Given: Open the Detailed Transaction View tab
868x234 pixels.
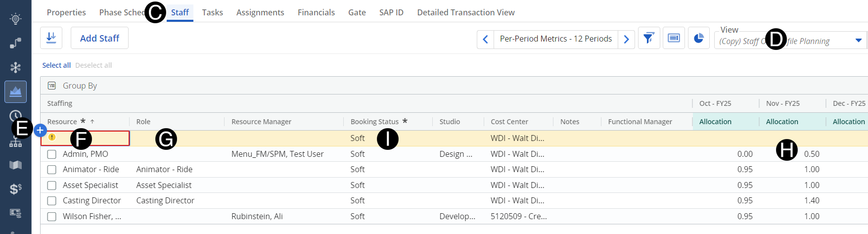Looking at the screenshot, I should coord(465,12).
